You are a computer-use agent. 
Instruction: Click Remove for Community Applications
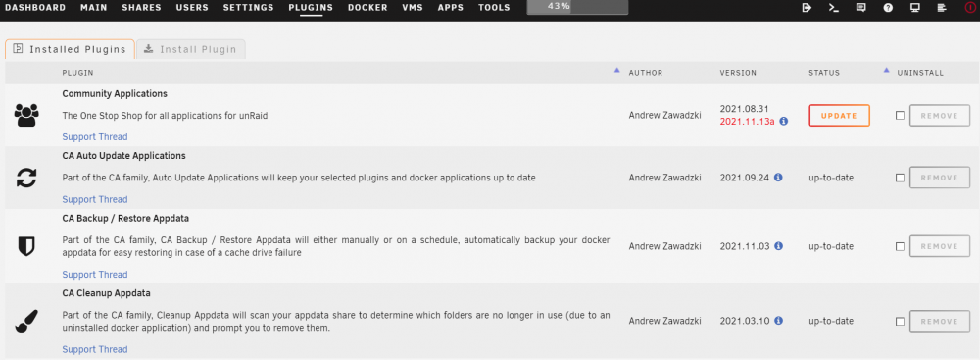tap(940, 115)
